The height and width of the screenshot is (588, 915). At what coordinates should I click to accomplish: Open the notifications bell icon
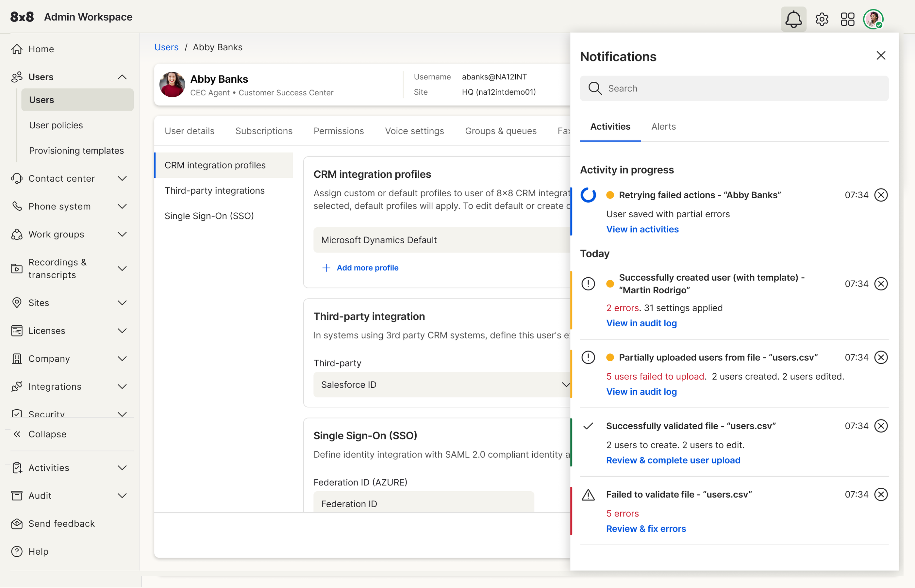click(x=793, y=19)
